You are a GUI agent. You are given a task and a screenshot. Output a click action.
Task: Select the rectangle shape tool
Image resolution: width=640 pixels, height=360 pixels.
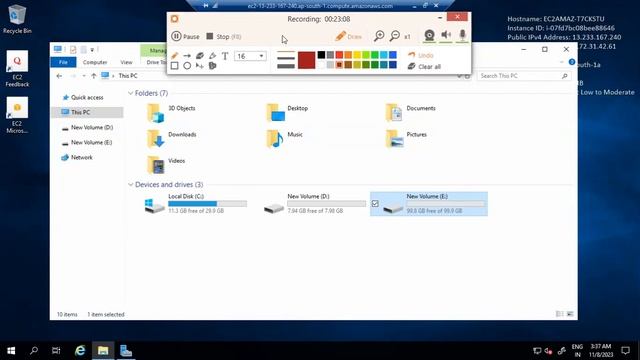pyautogui.click(x=174, y=66)
